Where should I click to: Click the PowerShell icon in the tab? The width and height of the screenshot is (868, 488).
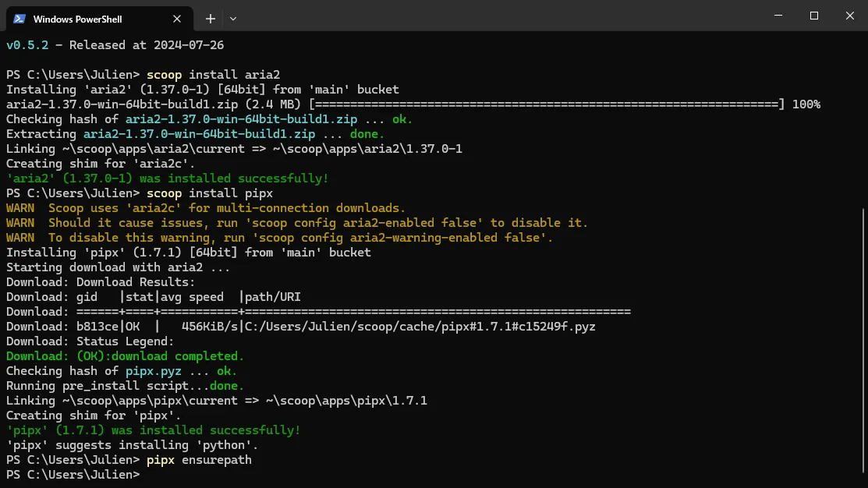tap(19, 19)
